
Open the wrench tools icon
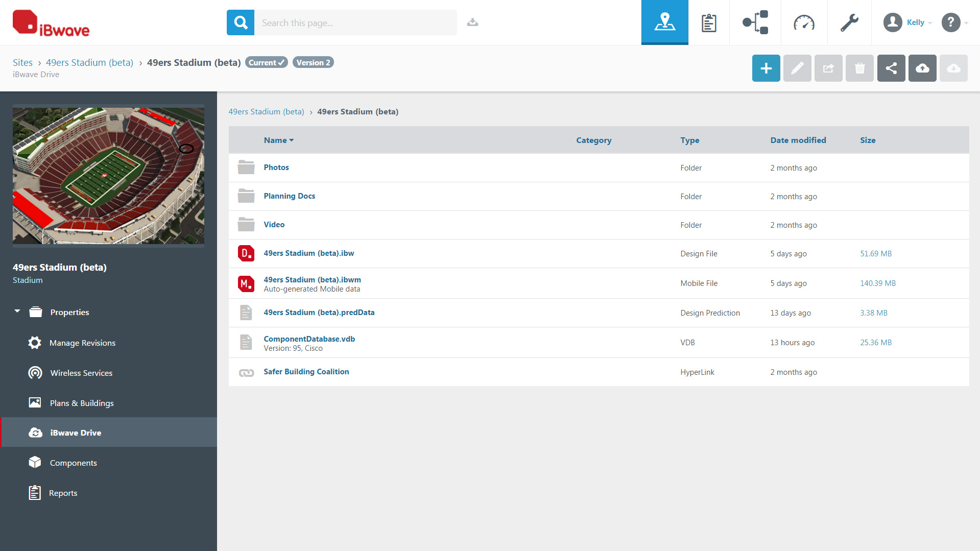pyautogui.click(x=849, y=22)
